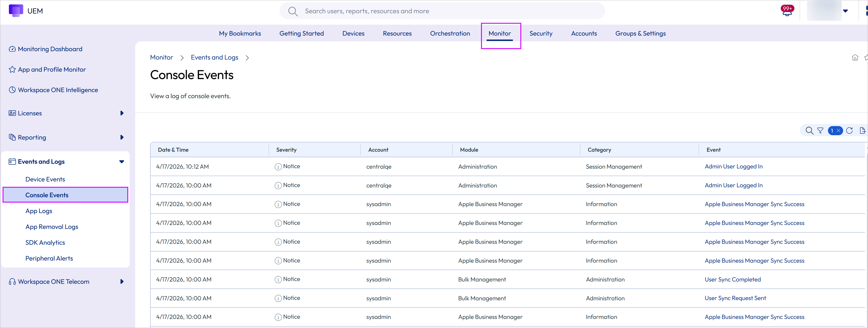Go to the Security tab

click(541, 33)
